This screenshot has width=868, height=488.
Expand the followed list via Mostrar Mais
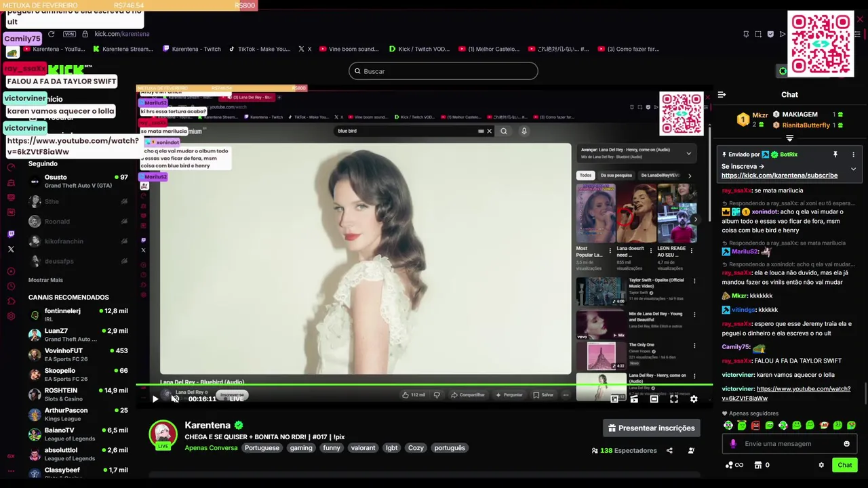point(45,280)
